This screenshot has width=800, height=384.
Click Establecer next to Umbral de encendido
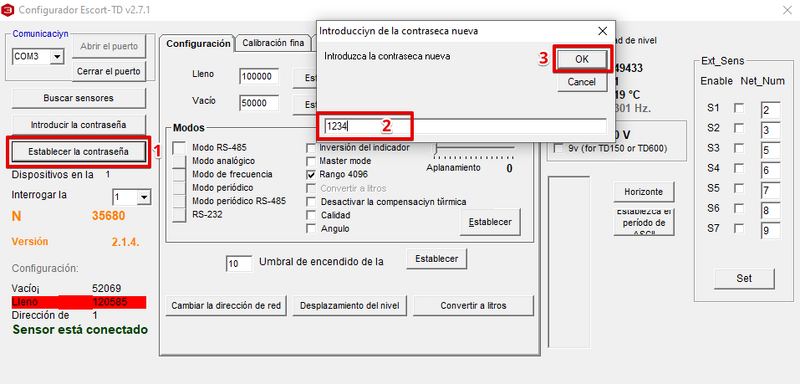click(437, 259)
